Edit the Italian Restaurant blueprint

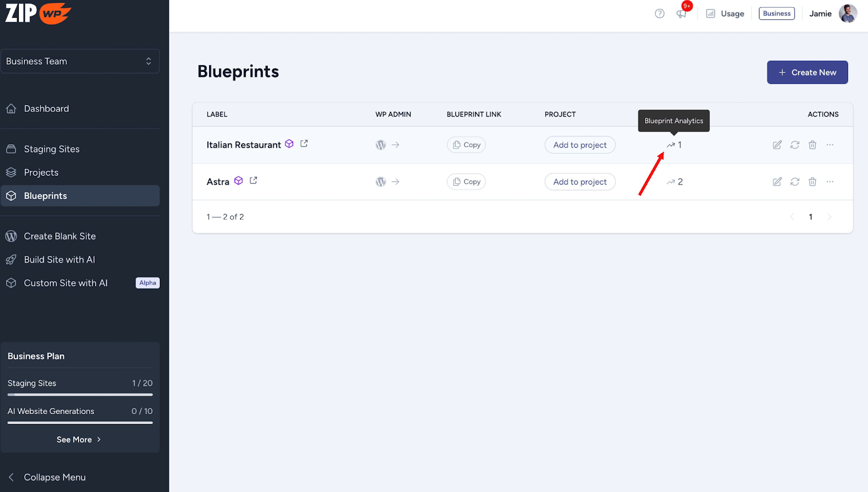777,145
